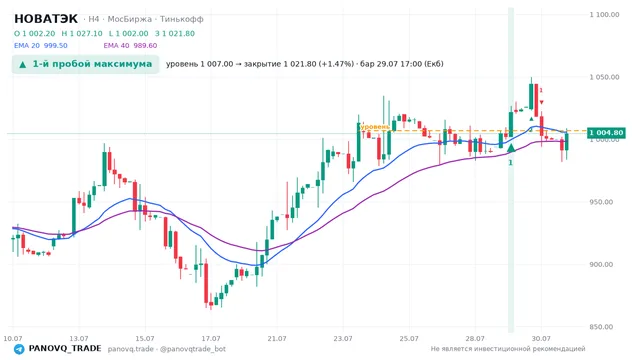The width and height of the screenshot is (640, 360).
Task: Click the current price tag 1 004.80
Action: [x=606, y=133]
